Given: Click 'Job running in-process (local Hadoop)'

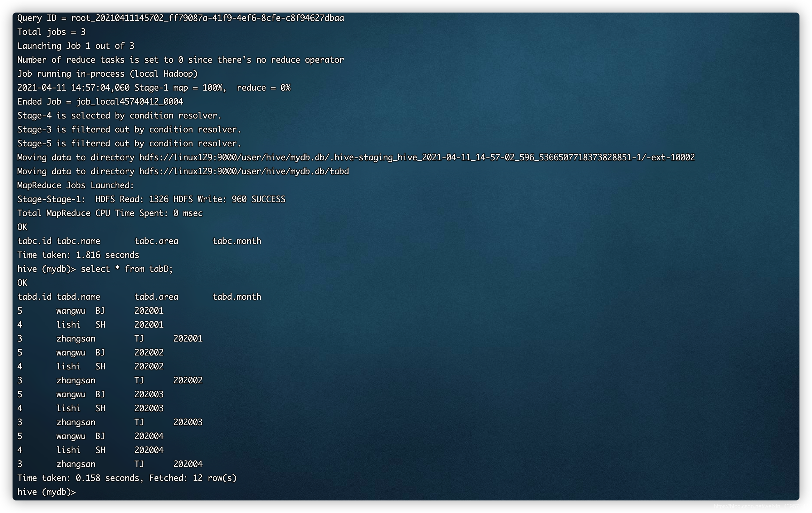Looking at the screenshot, I should click(108, 74).
